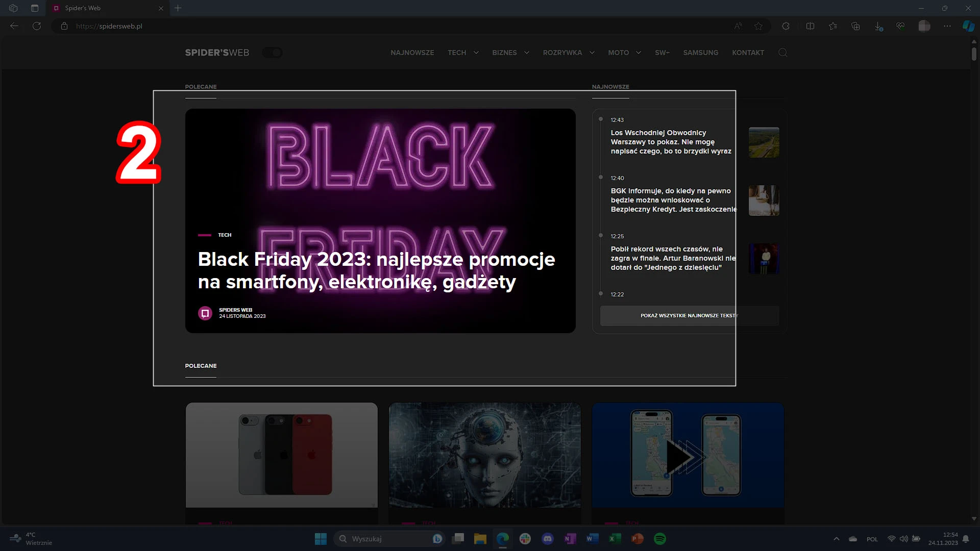
Task: Click the scrollbar down arrow
Action: click(x=974, y=518)
